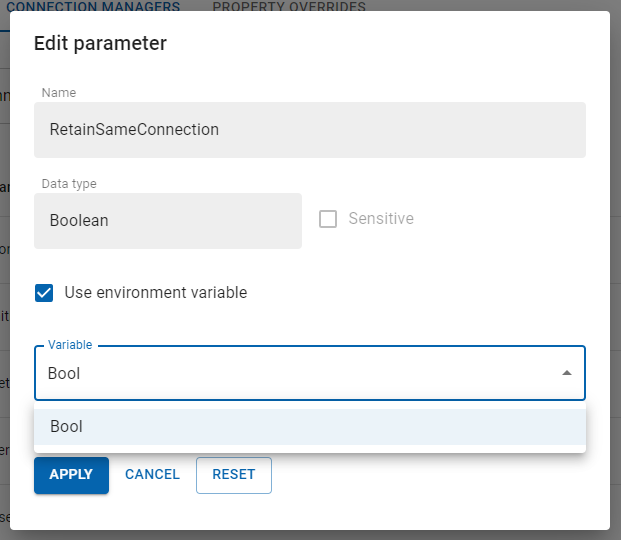Click the blue checkmark beside Use environment variable
This screenshot has height=540, width=621.
point(44,293)
